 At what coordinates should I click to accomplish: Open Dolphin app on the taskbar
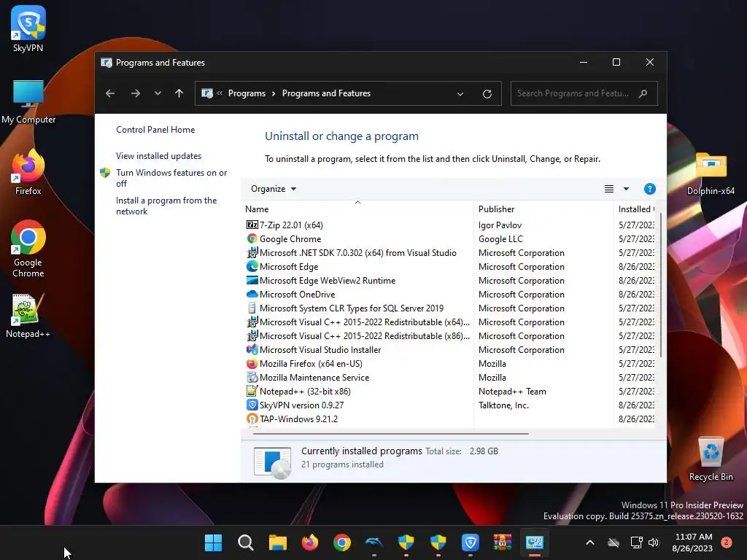pyautogui.click(x=374, y=542)
